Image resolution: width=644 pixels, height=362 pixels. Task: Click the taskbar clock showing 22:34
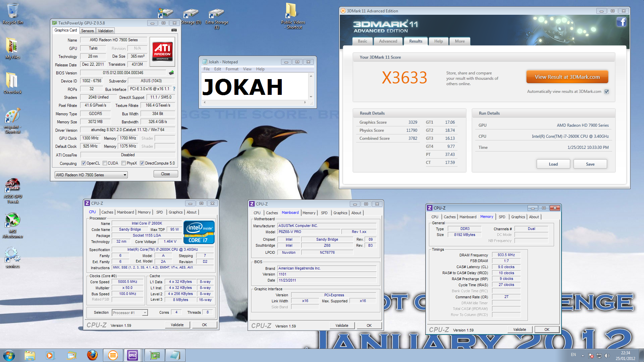point(625,356)
